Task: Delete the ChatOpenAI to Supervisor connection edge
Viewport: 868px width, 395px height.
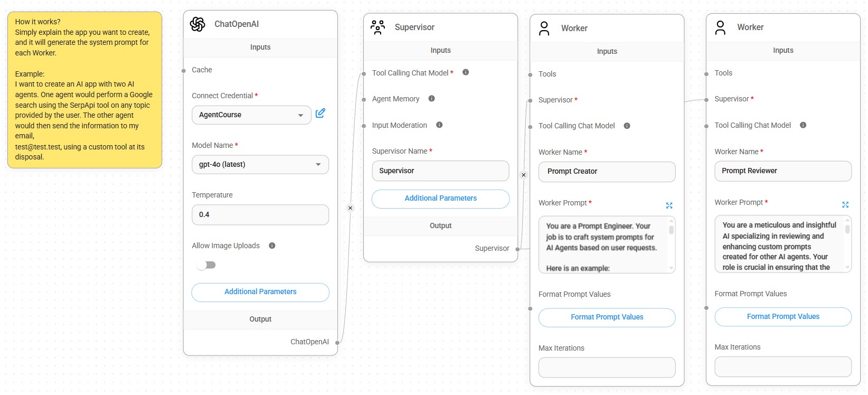Action: pyautogui.click(x=350, y=208)
